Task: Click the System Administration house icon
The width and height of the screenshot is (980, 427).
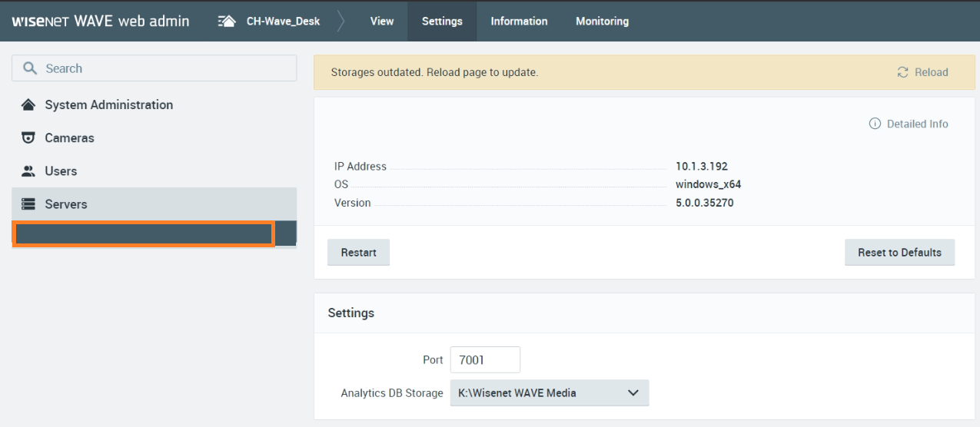Action: [x=28, y=104]
